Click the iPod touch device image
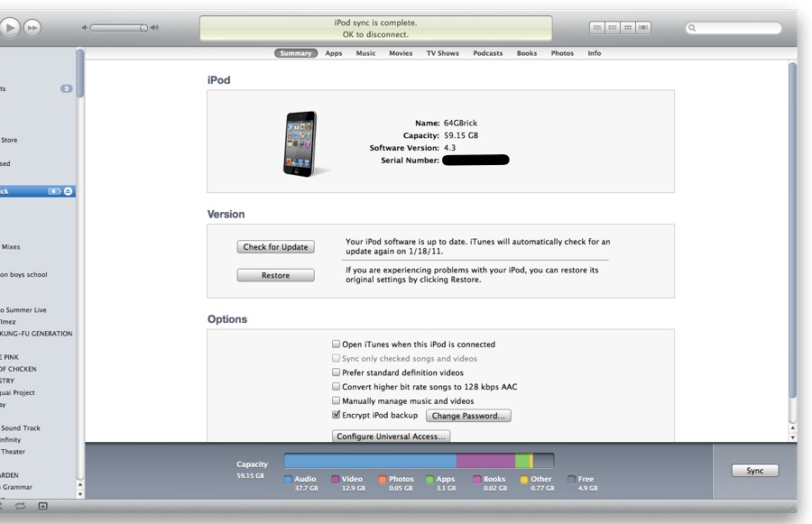 (x=300, y=143)
